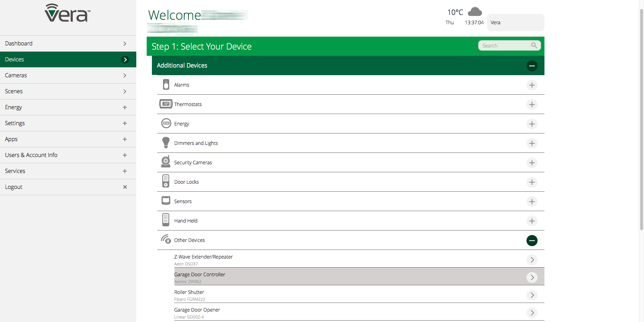This screenshot has height=322, width=644.
Task: Expand the Energy sidebar menu
Action: [x=124, y=107]
